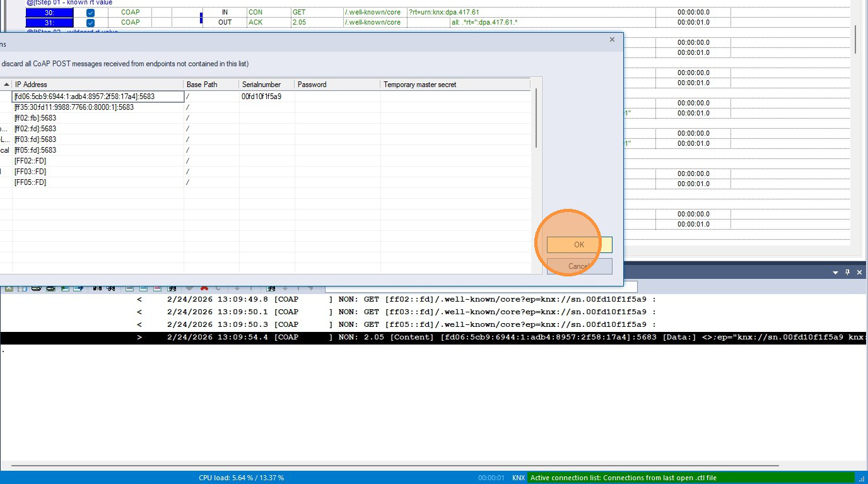Sort by the IP Address column header

click(x=98, y=85)
